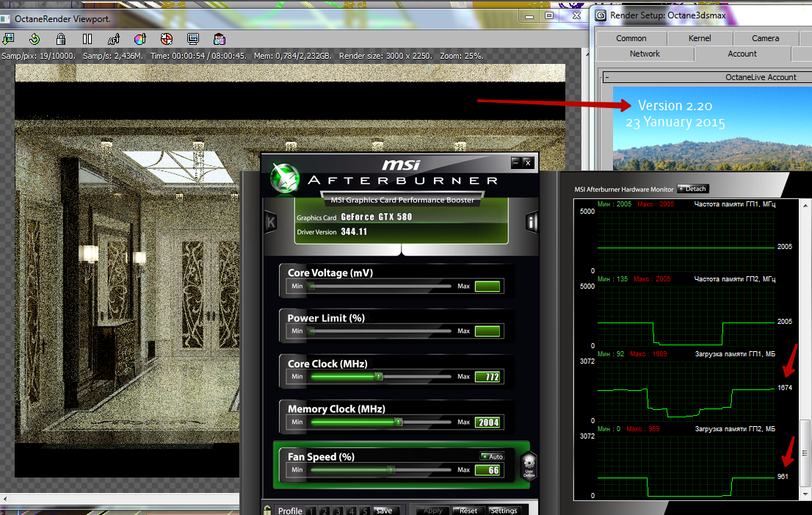Maximize the OctaneRender Viewport window

point(549,15)
